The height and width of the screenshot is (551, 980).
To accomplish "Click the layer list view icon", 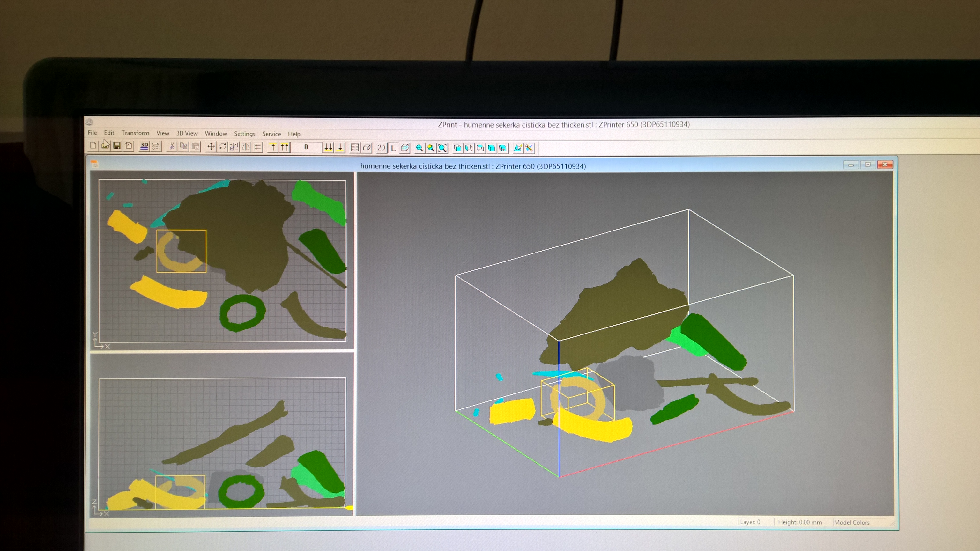I will (355, 148).
